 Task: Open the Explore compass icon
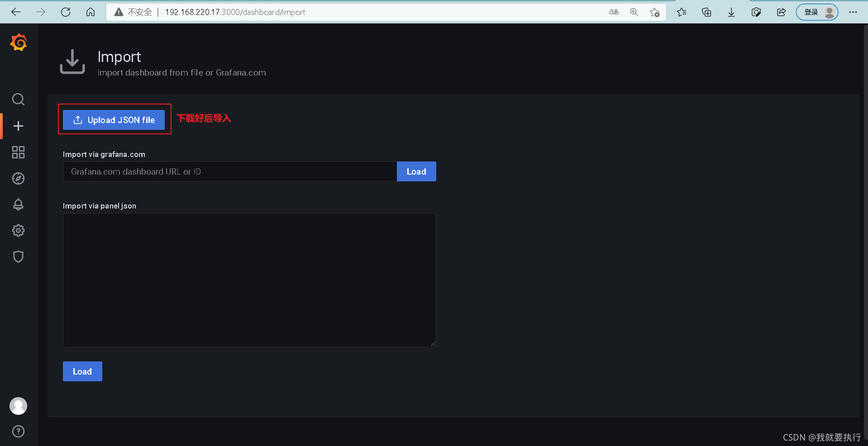coord(18,178)
